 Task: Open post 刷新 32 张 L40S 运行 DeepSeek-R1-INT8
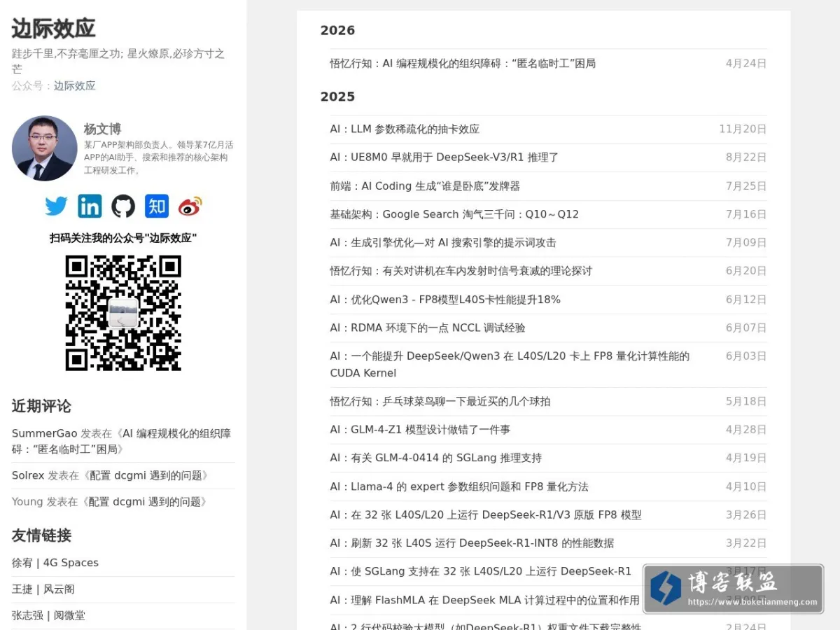tap(472, 542)
